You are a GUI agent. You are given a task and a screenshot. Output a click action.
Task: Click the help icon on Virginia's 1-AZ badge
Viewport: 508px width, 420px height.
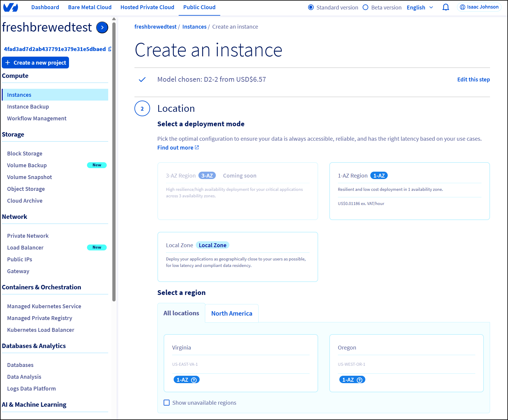(x=194, y=380)
